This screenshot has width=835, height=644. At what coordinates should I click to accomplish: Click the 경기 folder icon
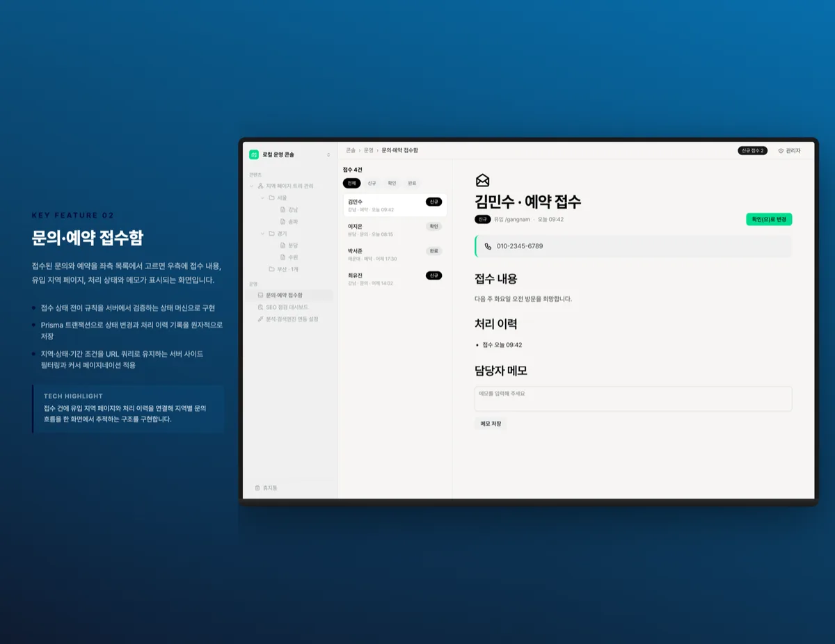(272, 234)
